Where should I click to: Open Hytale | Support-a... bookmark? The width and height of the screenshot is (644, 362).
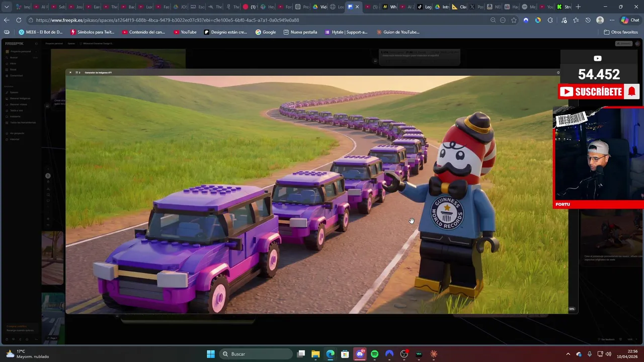346,32
